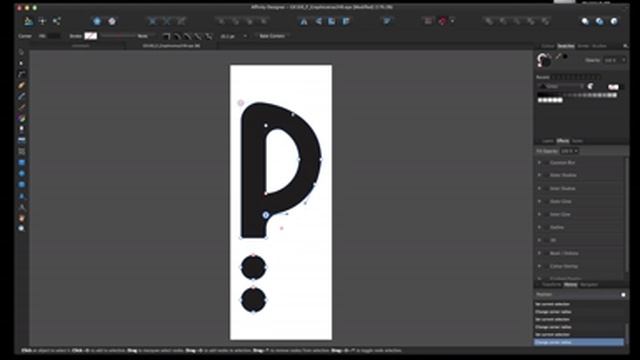Switch to the Export persona
This screenshot has width=640, height=360.
click(57, 21)
